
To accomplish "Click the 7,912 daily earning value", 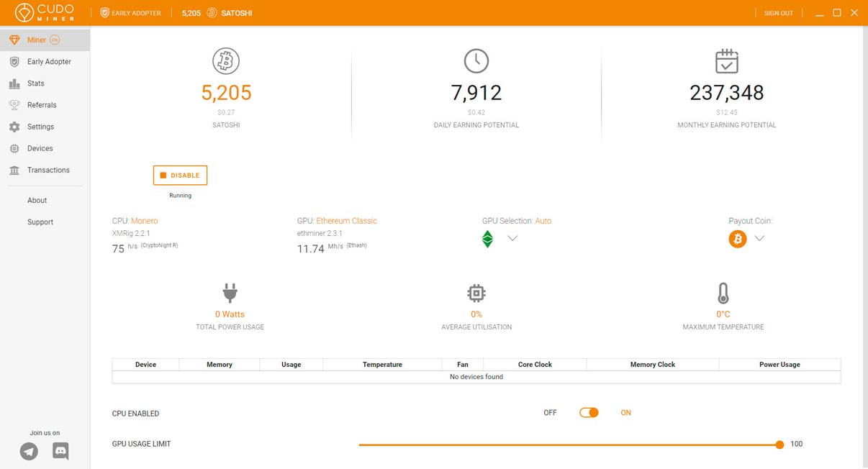I will (x=476, y=93).
